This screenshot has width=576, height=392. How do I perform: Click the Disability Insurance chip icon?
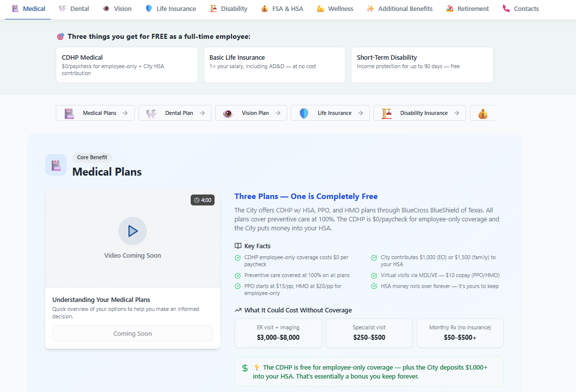pos(386,113)
